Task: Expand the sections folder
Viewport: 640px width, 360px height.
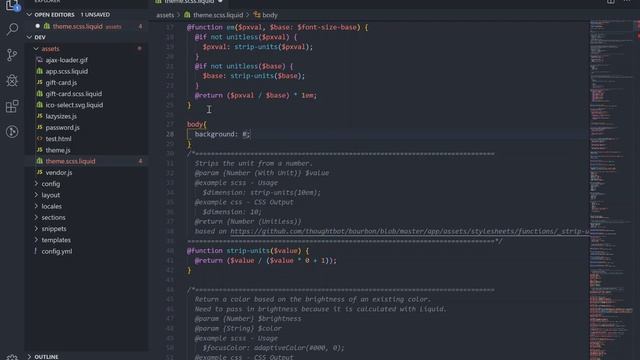Action: 36,217
